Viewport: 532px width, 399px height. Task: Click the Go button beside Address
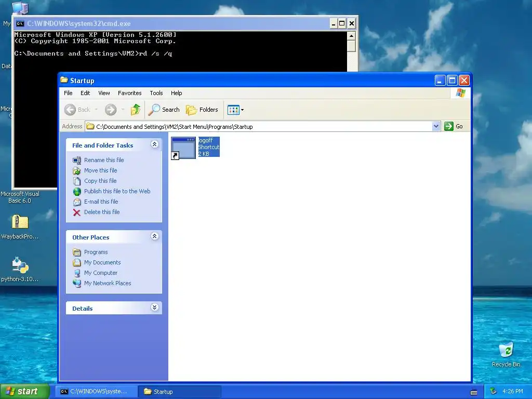(x=454, y=126)
